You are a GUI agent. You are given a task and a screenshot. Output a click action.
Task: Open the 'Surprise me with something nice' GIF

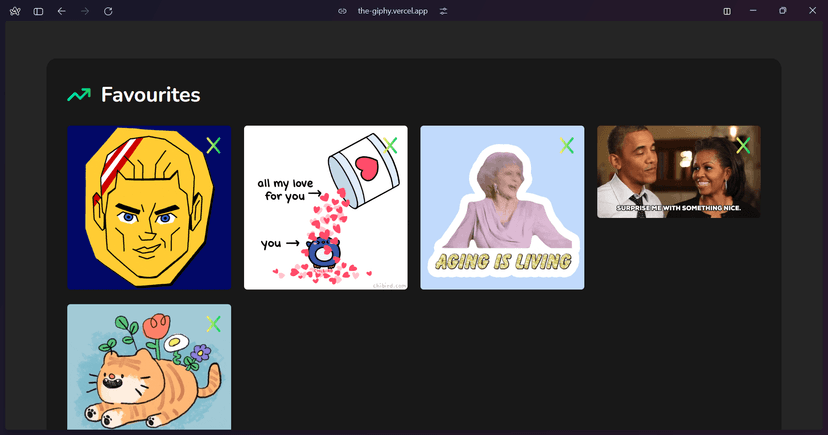pyautogui.click(x=679, y=172)
